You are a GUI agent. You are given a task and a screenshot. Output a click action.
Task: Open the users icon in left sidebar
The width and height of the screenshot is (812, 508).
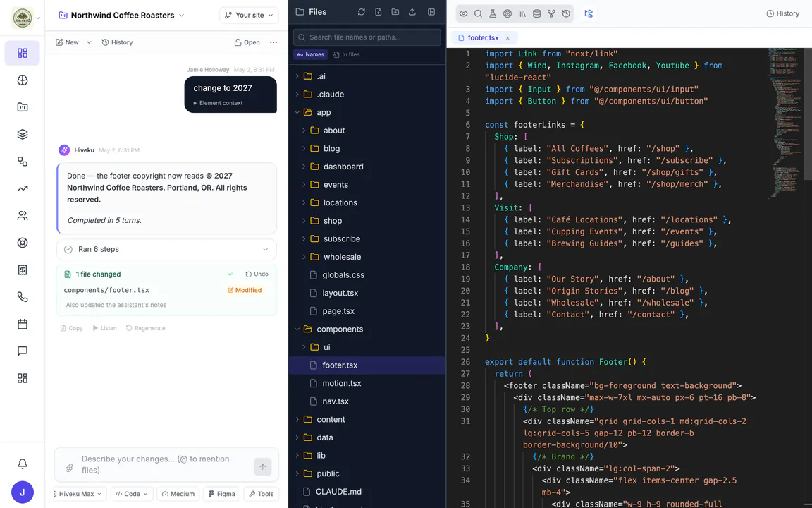pyautogui.click(x=23, y=216)
